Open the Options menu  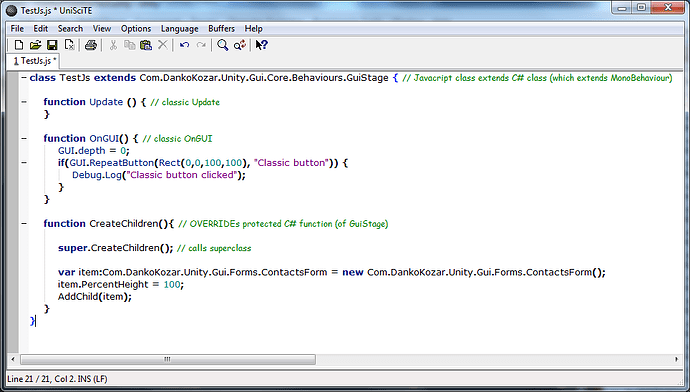136,29
